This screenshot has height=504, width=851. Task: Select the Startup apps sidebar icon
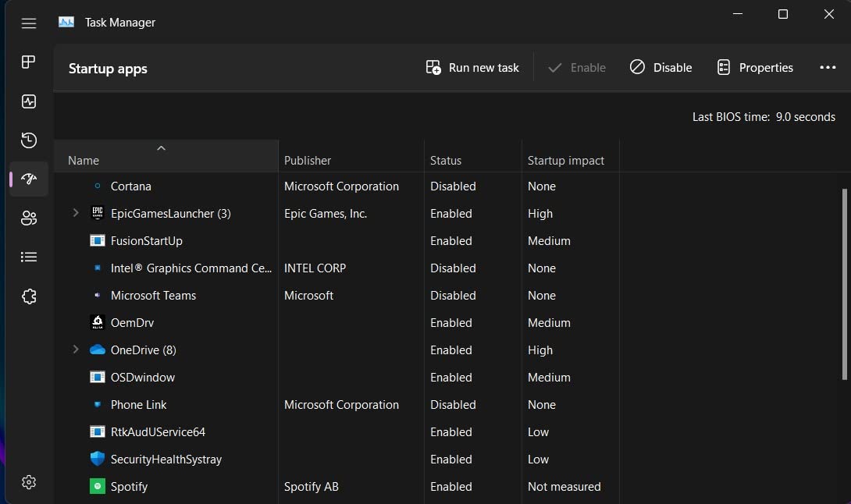tap(29, 179)
